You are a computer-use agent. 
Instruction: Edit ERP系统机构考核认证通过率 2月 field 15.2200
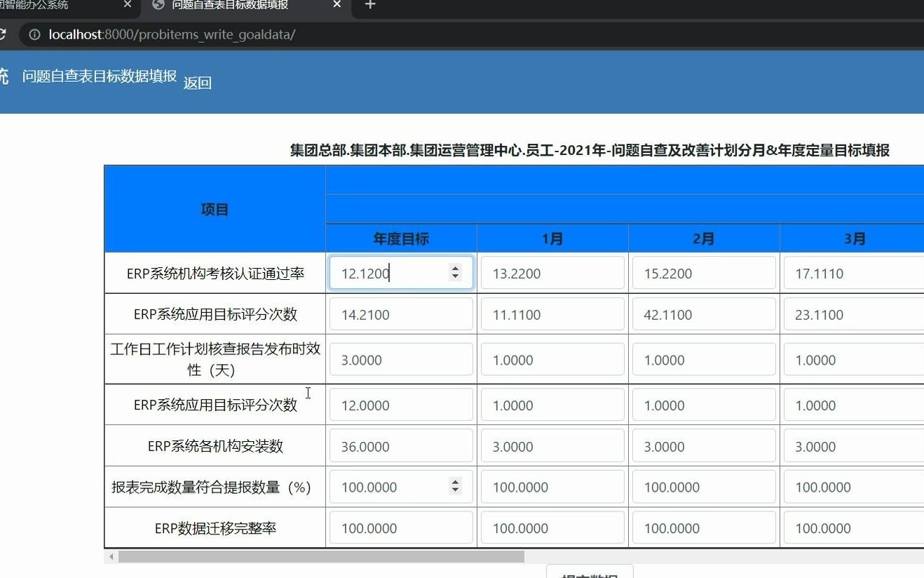(x=704, y=274)
